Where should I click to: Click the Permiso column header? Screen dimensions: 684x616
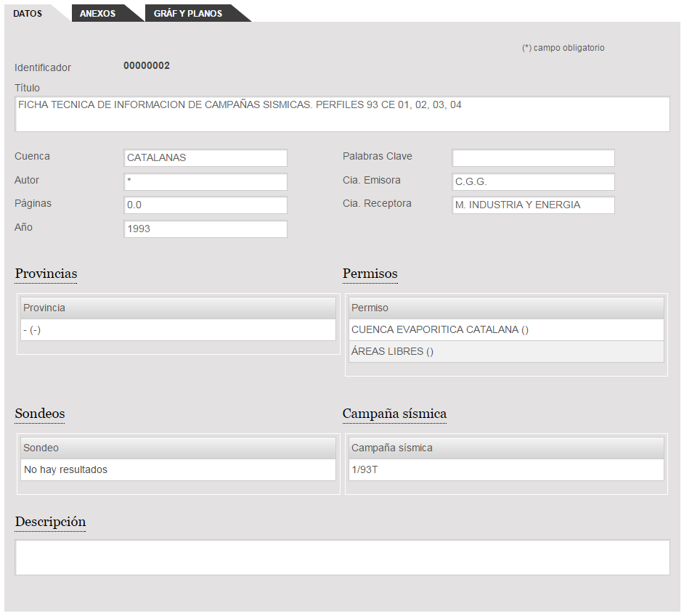506,308
